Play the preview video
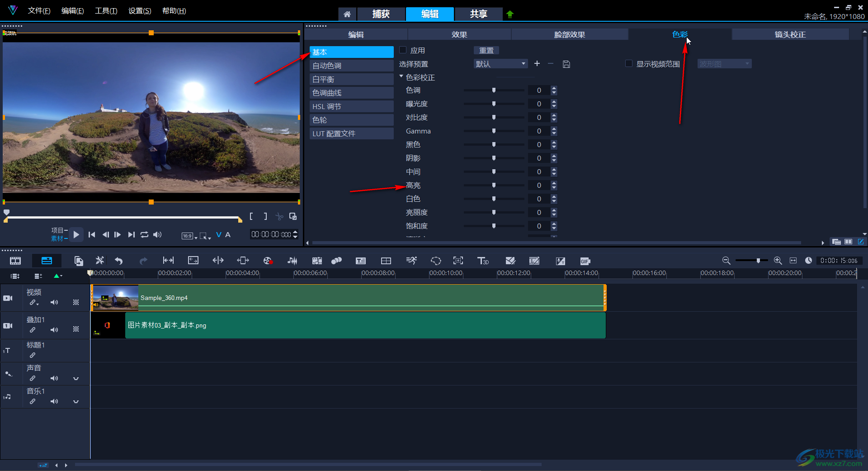 click(x=76, y=234)
